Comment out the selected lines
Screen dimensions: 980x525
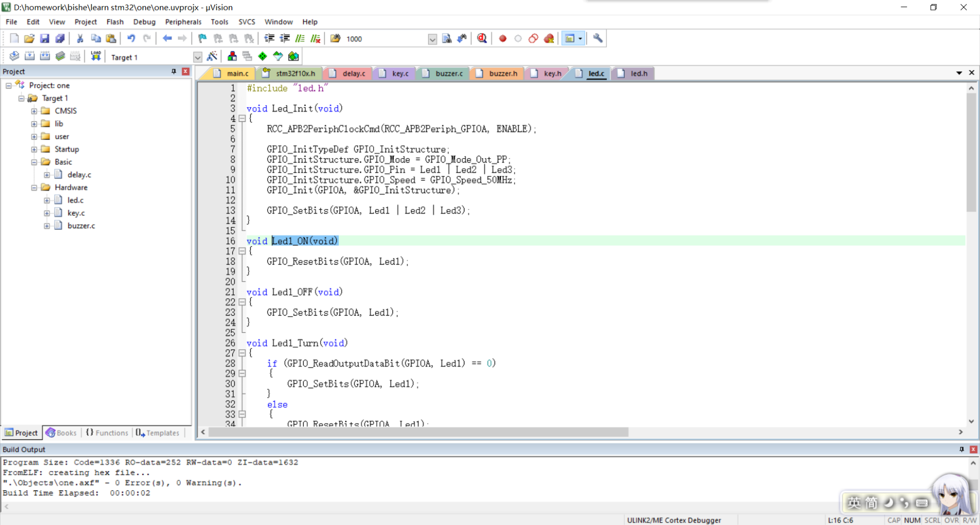(x=300, y=38)
